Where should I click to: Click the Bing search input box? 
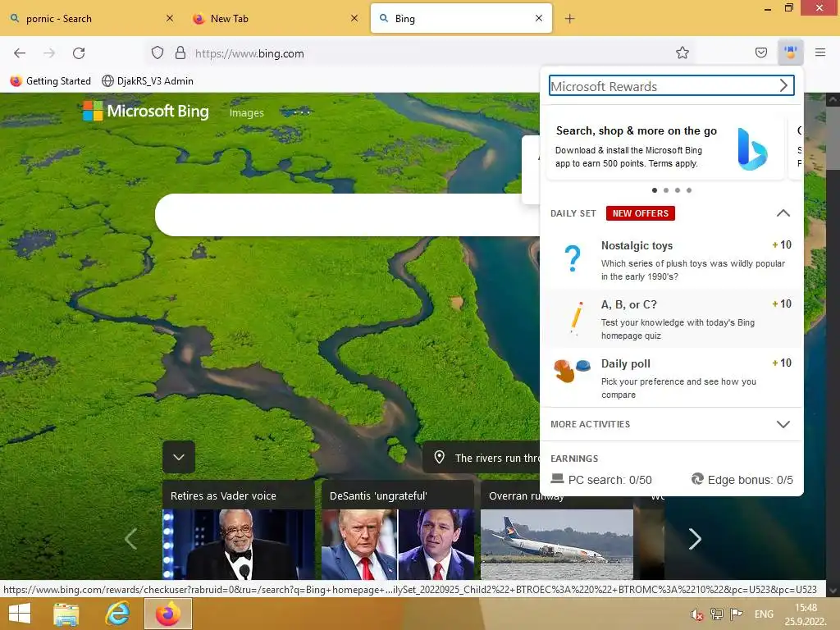[x=347, y=215]
